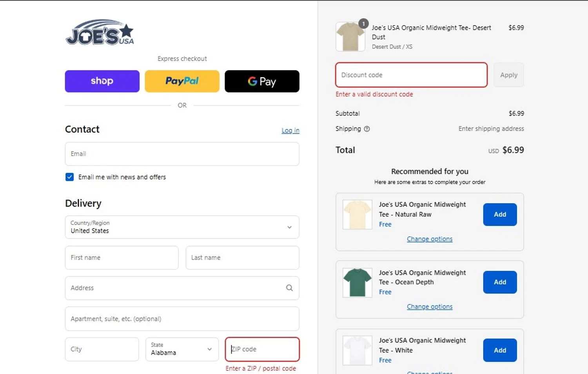
Task: Focus the ZIP code field
Action: (262, 349)
